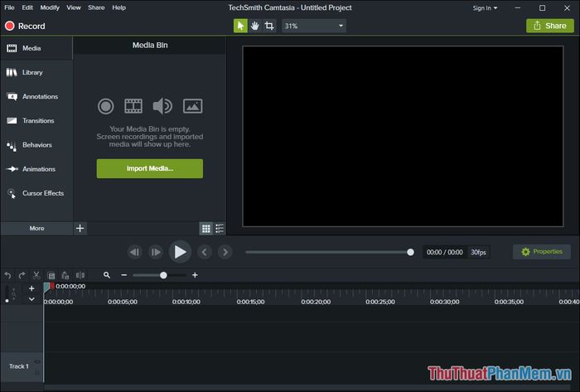Click the 0:00:05;00 mark on timeline ruler
The height and width of the screenshot is (392, 580).
123,302
